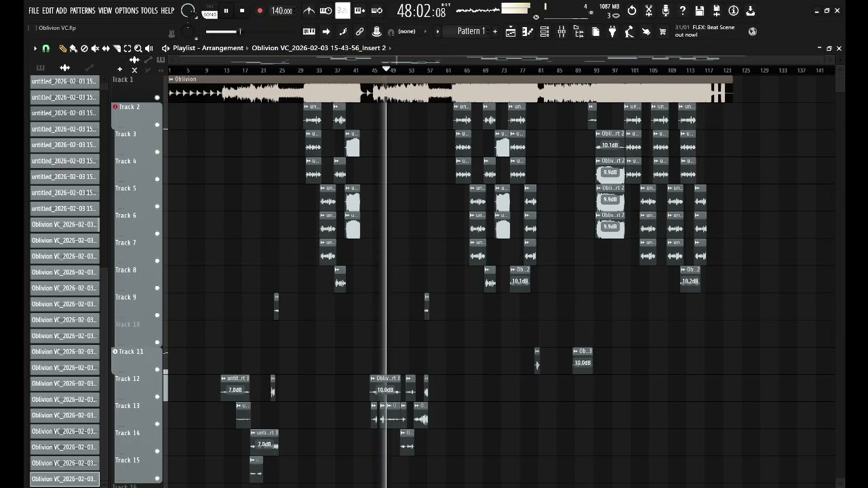Screen dimensions: 868x488
Task: Open the PATTERNS menu
Action: (82, 11)
